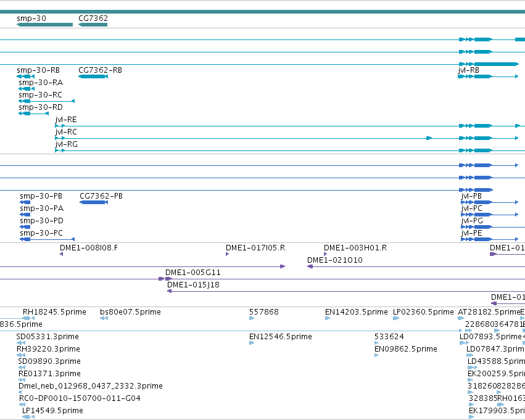Select protein smp-30-PA

pyautogui.click(x=25, y=215)
